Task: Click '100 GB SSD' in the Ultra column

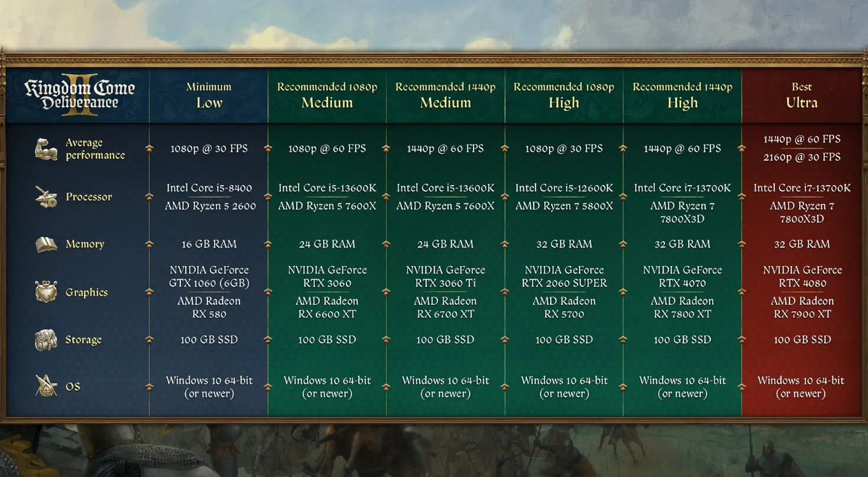Action: pos(802,340)
